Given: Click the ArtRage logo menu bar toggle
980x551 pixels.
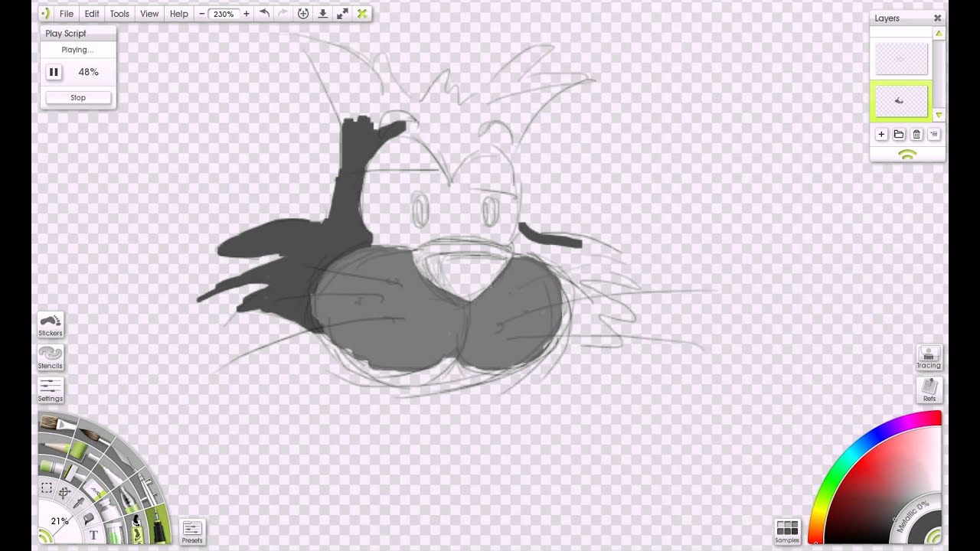Looking at the screenshot, I should pos(46,13).
